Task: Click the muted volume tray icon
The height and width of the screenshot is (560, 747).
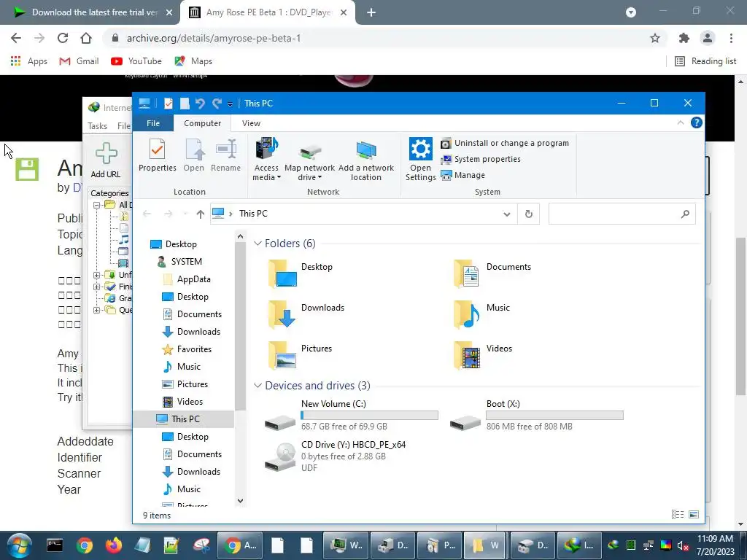Action: 683,545
